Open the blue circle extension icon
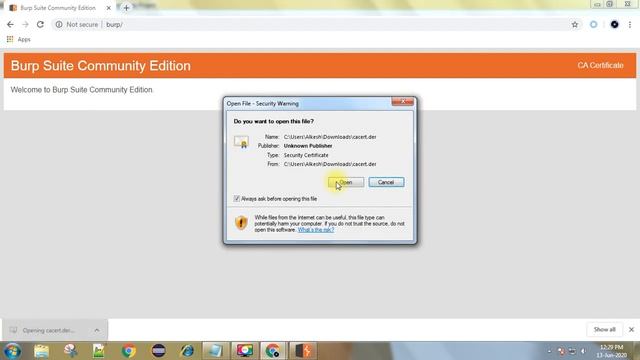 593,24
